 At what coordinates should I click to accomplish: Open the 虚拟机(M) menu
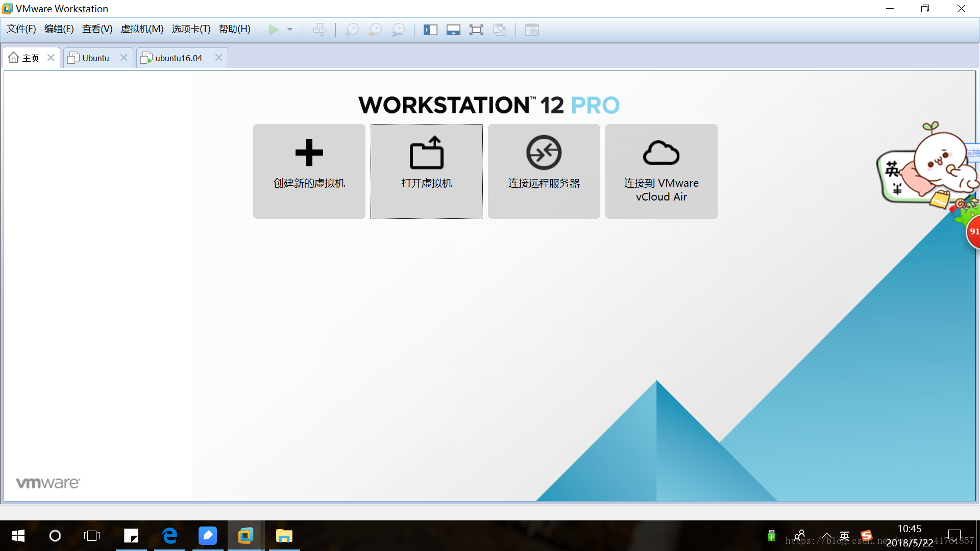(142, 29)
